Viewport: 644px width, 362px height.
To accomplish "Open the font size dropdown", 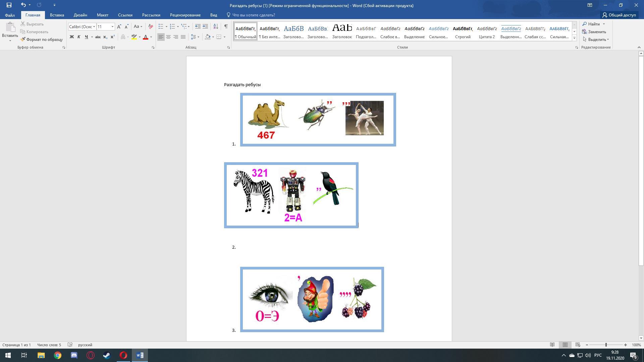I will click(x=112, y=26).
